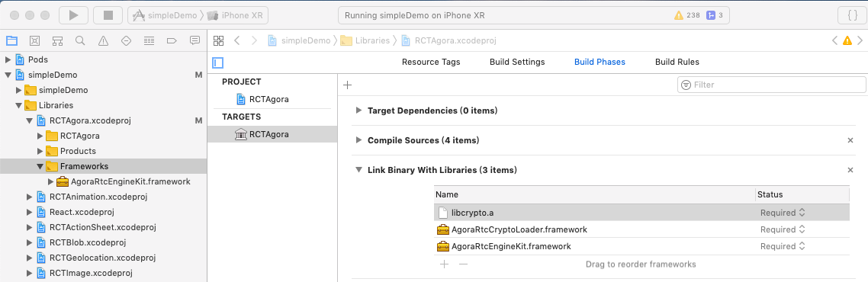Collapse the Libraries folder
Viewport: 868px width, 282px height.
19,105
